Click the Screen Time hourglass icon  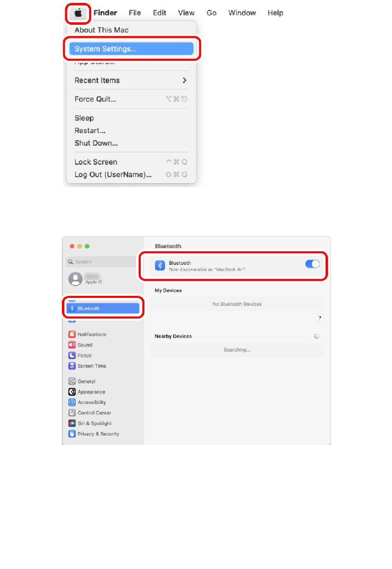coord(72,366)
